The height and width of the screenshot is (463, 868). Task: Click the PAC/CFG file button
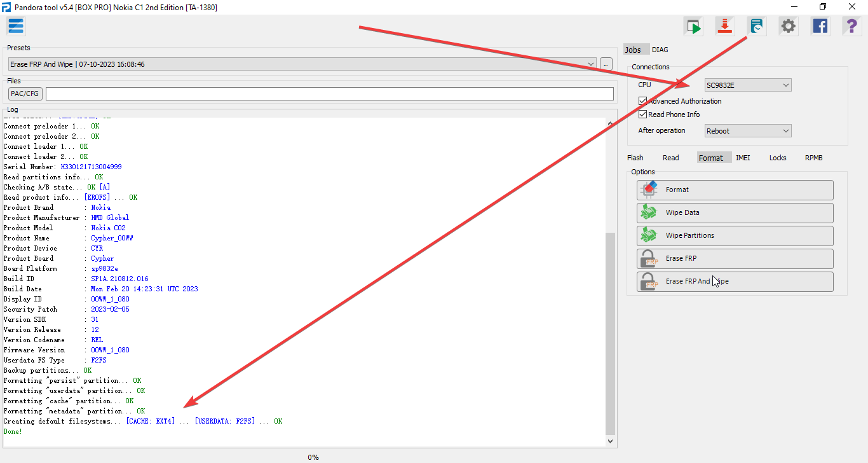25,94
